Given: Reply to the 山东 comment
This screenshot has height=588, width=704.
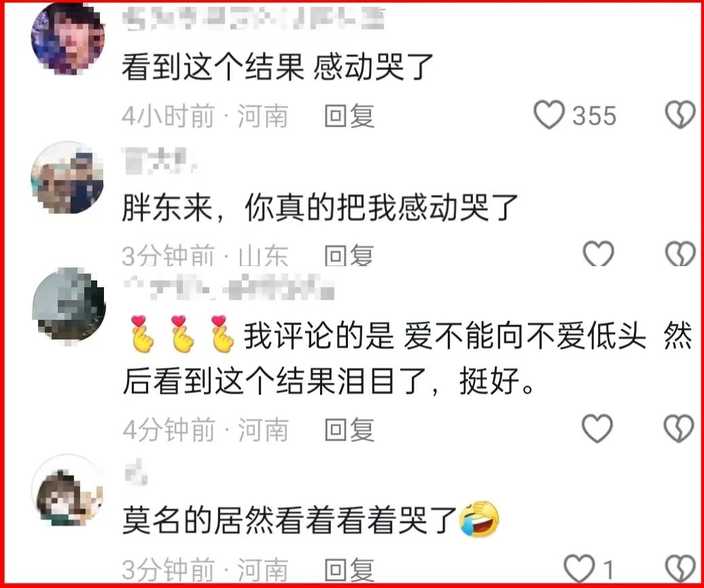Looking at the screenshot, I should 349,255.
